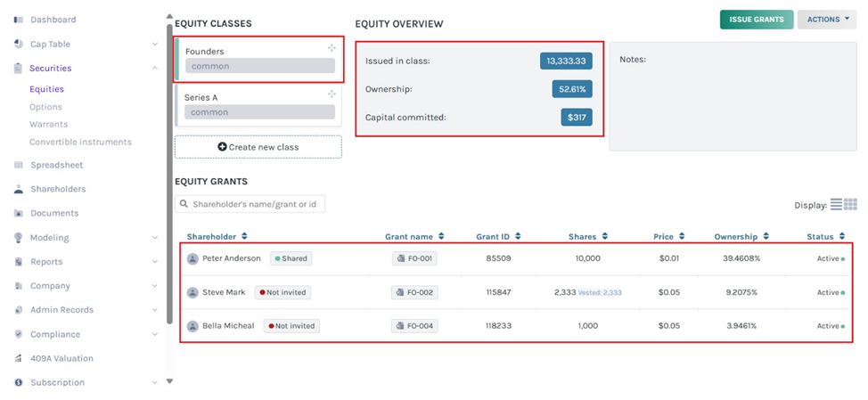Open Shareholders in sidebar
Image resolution: width=868 pixels, height=400 pixels.
[x=58, y=189]
